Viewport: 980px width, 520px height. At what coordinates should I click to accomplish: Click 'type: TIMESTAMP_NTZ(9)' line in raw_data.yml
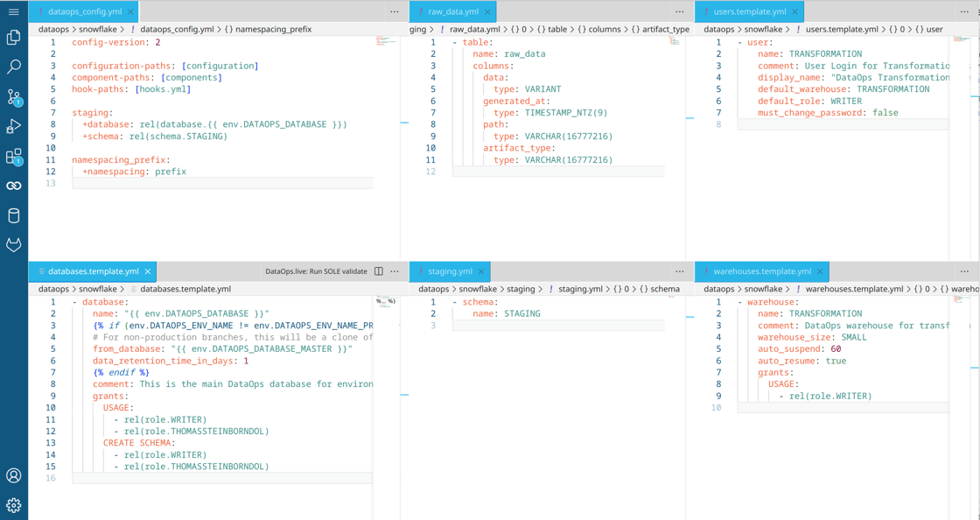pyautogui.click(x=550, y=113)
